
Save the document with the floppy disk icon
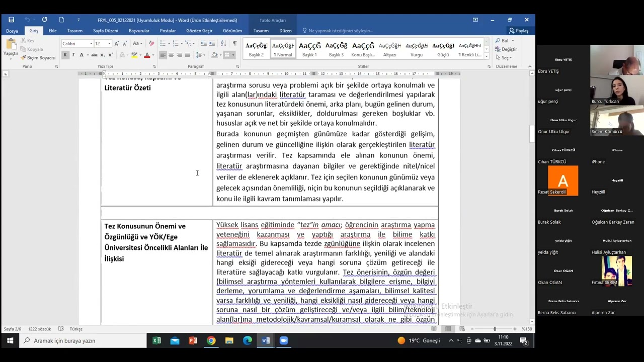[11, 20]
